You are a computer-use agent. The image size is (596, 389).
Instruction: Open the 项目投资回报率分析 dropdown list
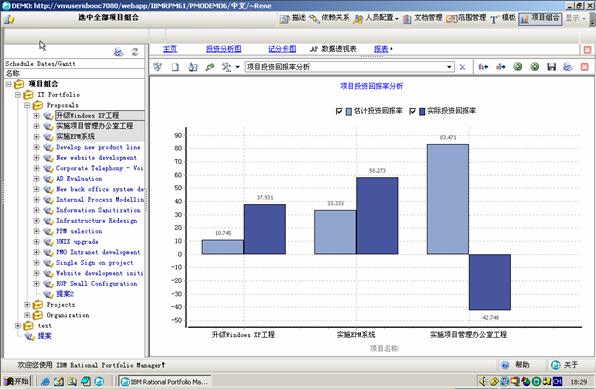(x=449, y=67)
